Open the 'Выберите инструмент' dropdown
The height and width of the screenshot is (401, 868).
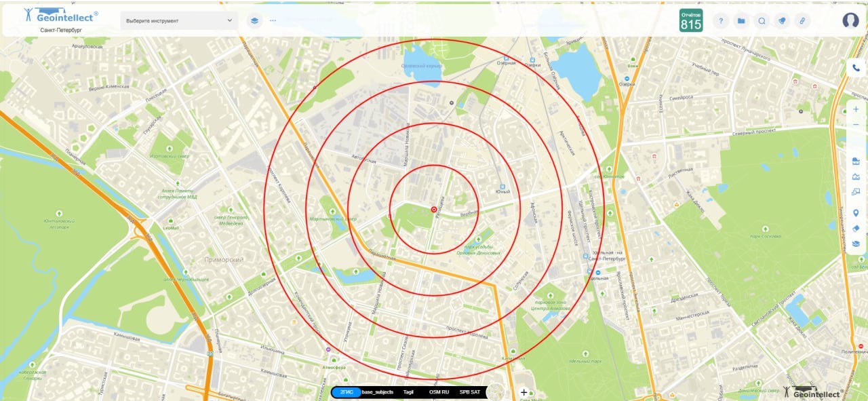[179, 20]
